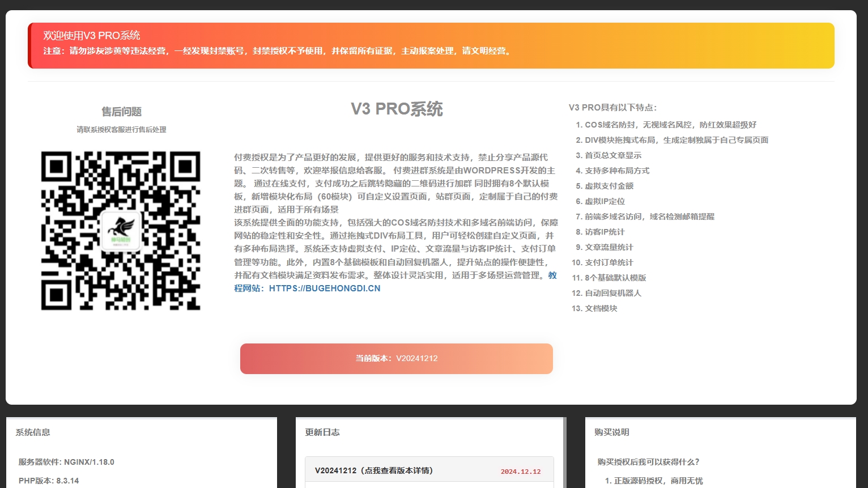
Task: Click feature item 虚拟支付金额
Action: (x=609, y=186)
